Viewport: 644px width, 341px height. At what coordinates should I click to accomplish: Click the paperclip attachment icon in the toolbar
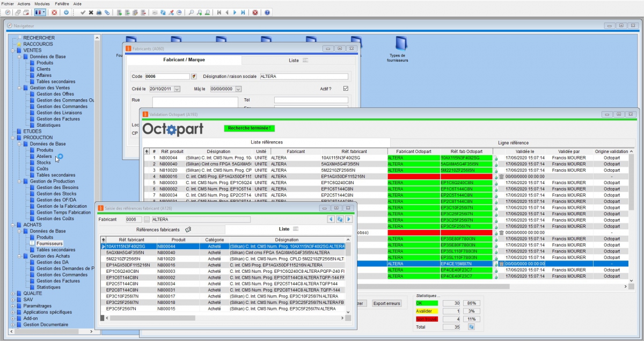pos(107,12)
